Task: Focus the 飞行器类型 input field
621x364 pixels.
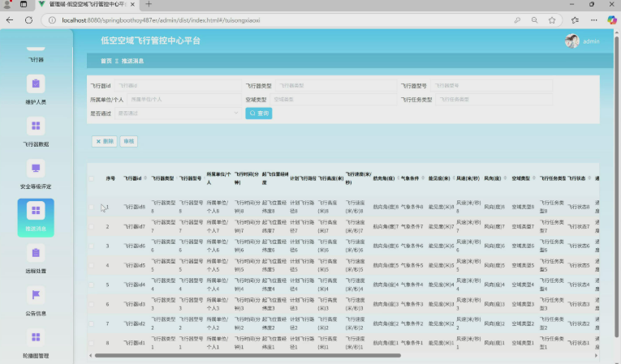Action: click(336, 85)
